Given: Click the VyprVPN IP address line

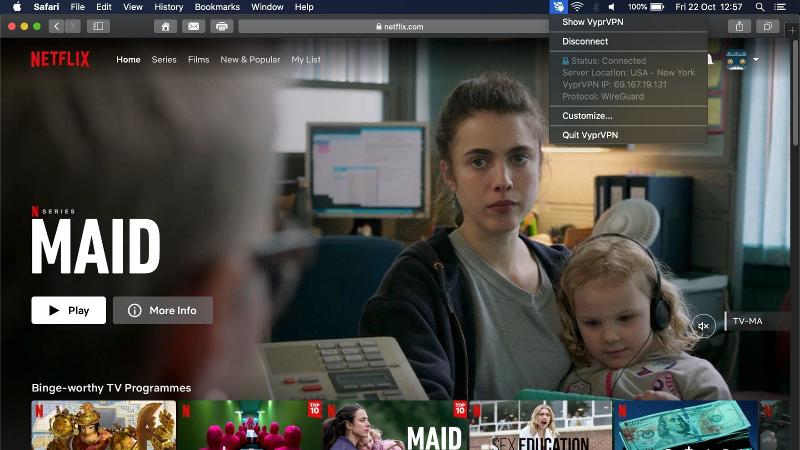Looking at the screenshot, I should pos(614,84).
